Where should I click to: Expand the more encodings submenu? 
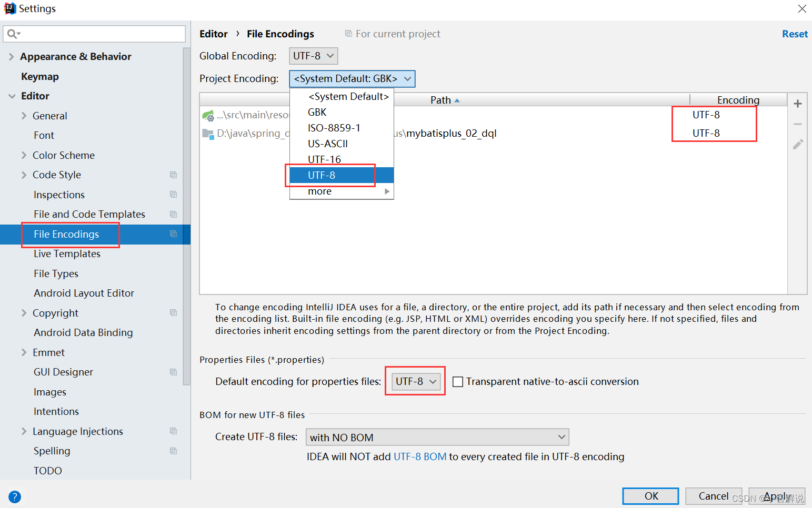coord(340,191)
